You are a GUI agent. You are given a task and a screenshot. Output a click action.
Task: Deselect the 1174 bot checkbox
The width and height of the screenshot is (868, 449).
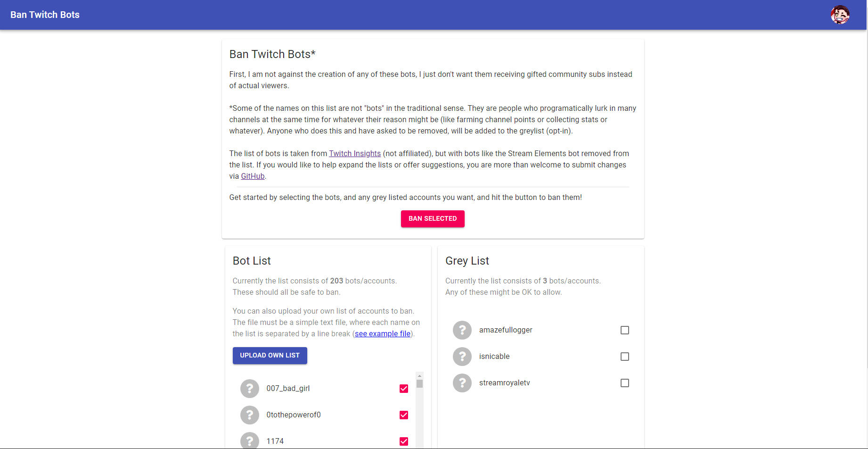tap(404, 441)
